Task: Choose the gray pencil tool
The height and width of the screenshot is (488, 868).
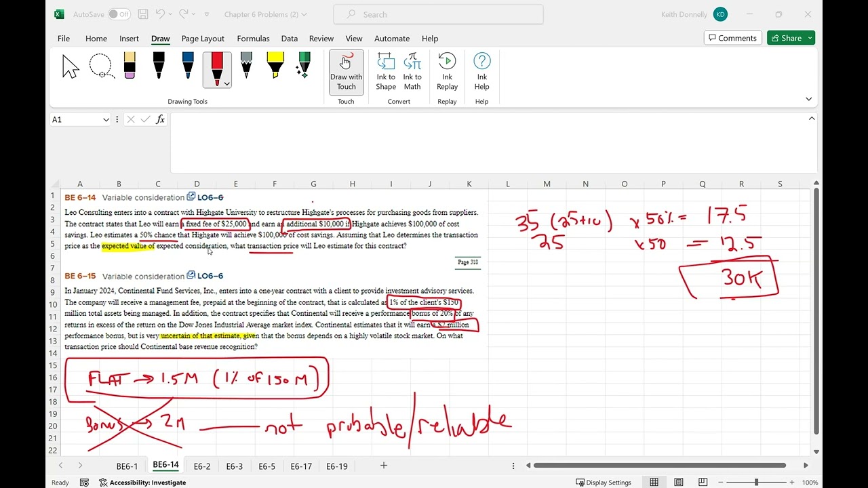Action: click(x=246, y=66)
